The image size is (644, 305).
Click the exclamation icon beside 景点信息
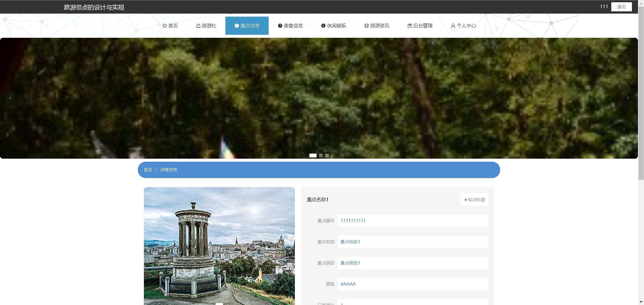236,26
